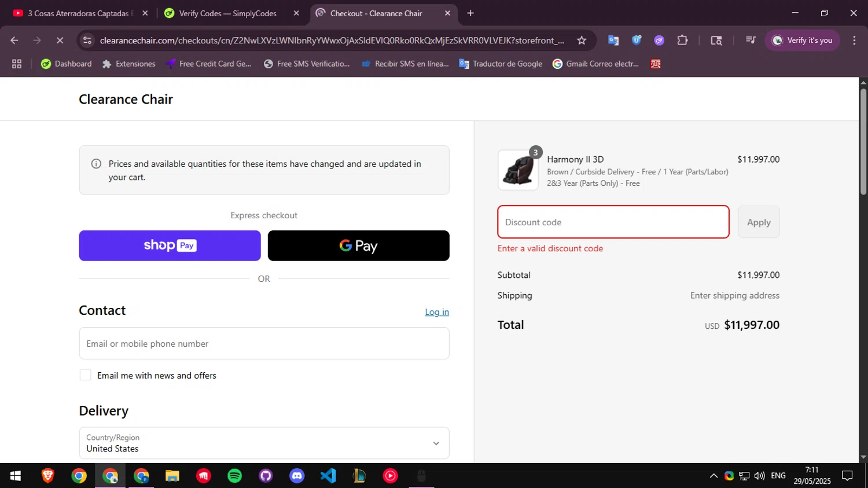Check Email me with news and offers
Viewport: 868px width, 488px height.
(x=85, y=375)
